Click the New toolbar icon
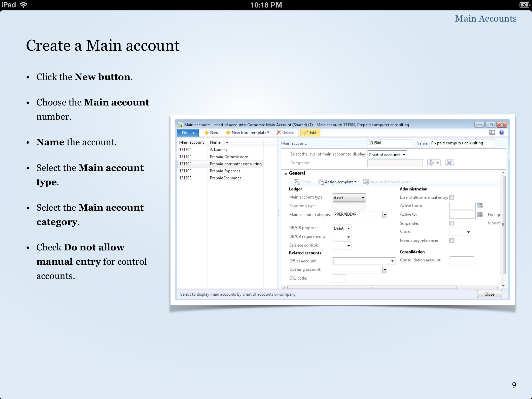This screenshot has height=399, width=532. [207, 132]
